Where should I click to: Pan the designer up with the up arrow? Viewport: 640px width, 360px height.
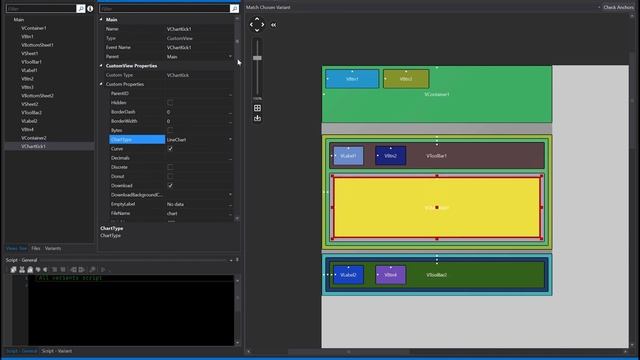click(x=257, y=19)
